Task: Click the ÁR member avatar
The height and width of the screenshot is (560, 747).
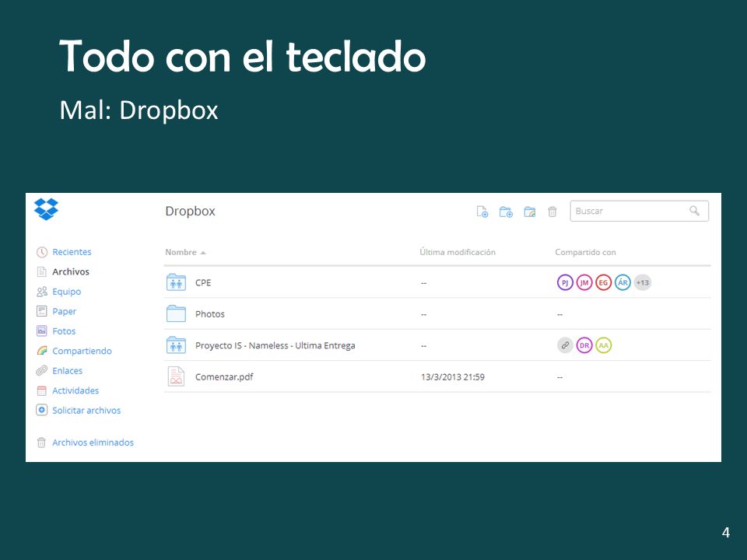Action: [x=622, y=282]
